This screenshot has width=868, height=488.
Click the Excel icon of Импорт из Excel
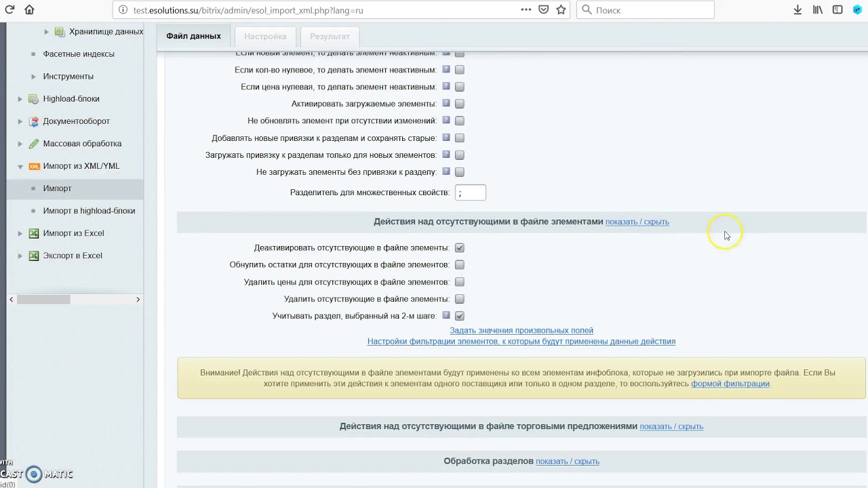tap(34, 233)
